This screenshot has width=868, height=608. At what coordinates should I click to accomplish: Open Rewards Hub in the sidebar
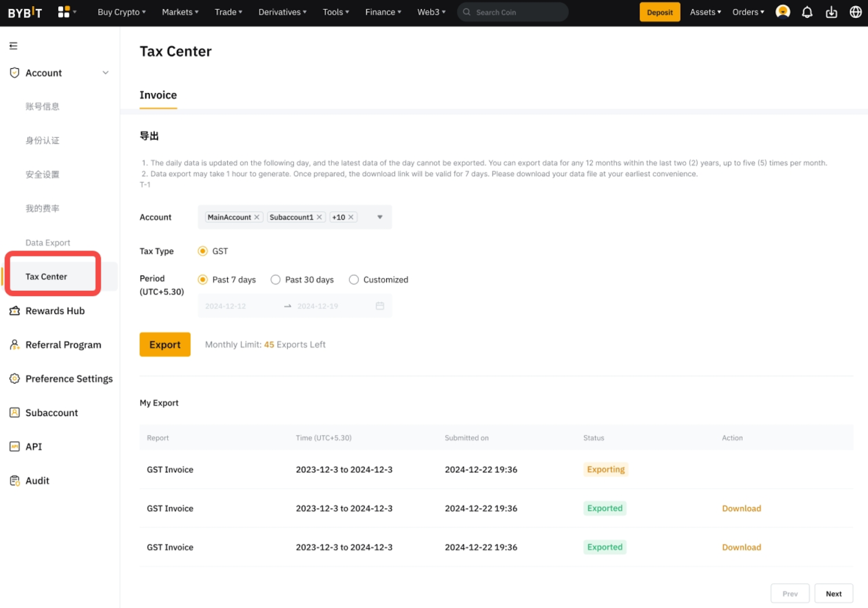point(55,311)
